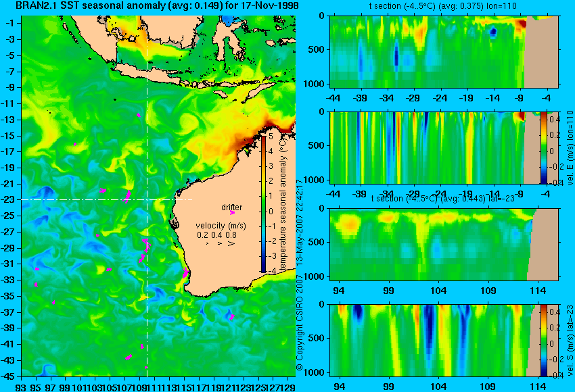Click '-4' latitude tick under lon=110 temperature section

546,98
